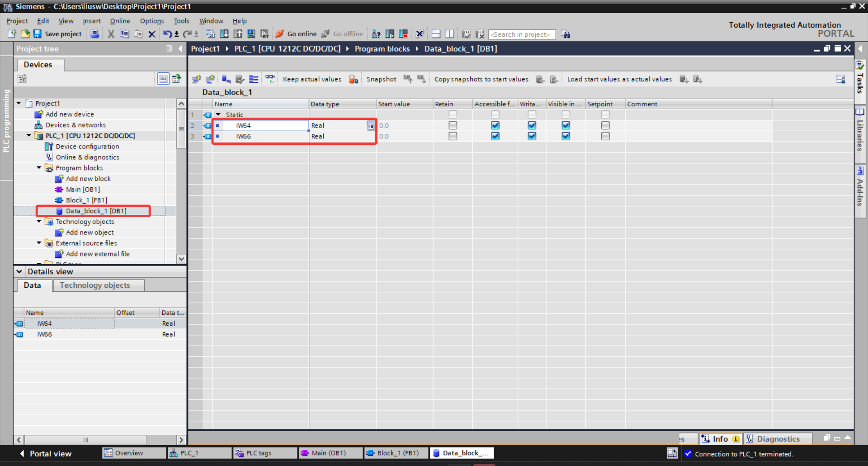Switch to Portal view
Screen dimensions: 868x466
coord(46,453)
